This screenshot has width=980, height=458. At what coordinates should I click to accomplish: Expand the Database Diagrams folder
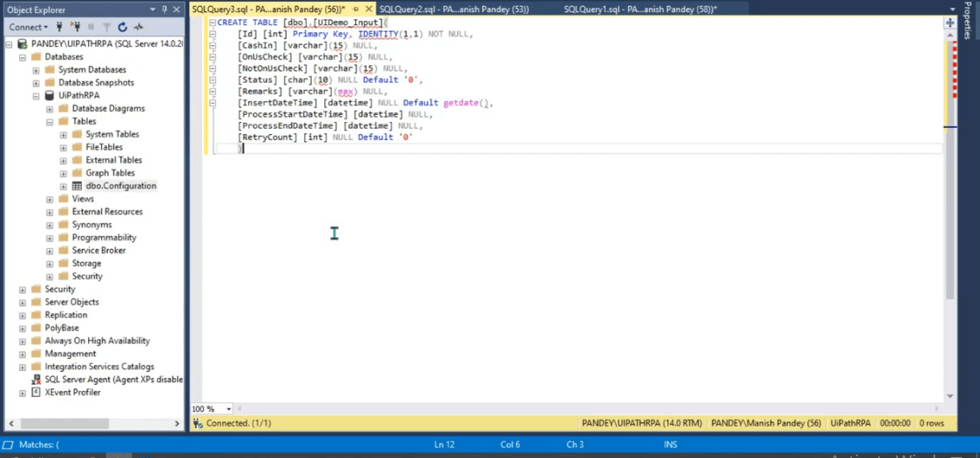coord(50,109)
